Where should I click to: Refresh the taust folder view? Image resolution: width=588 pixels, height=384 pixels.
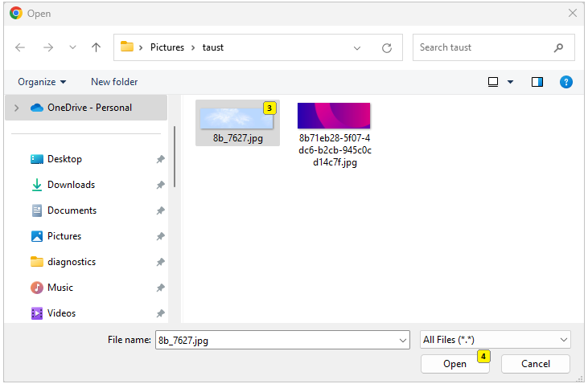[387, 47]
